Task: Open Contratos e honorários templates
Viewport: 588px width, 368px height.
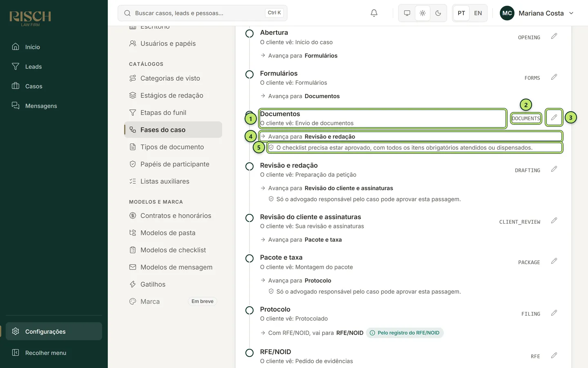Action: [173, 215]
